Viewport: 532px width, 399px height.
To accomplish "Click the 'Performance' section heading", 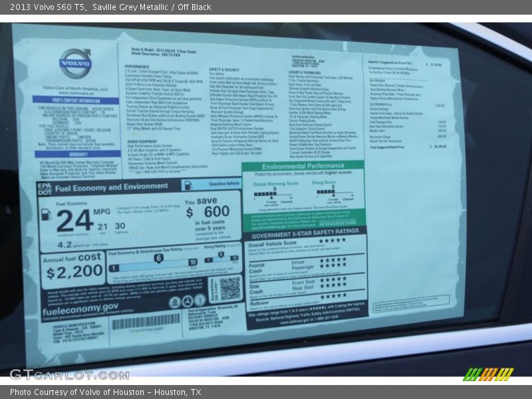I will tap(137, 66).
